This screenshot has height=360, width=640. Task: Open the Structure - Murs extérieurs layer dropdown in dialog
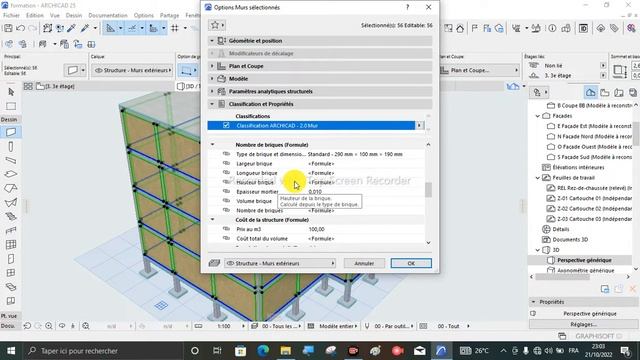pyautogui.click(x=280, y=263)
